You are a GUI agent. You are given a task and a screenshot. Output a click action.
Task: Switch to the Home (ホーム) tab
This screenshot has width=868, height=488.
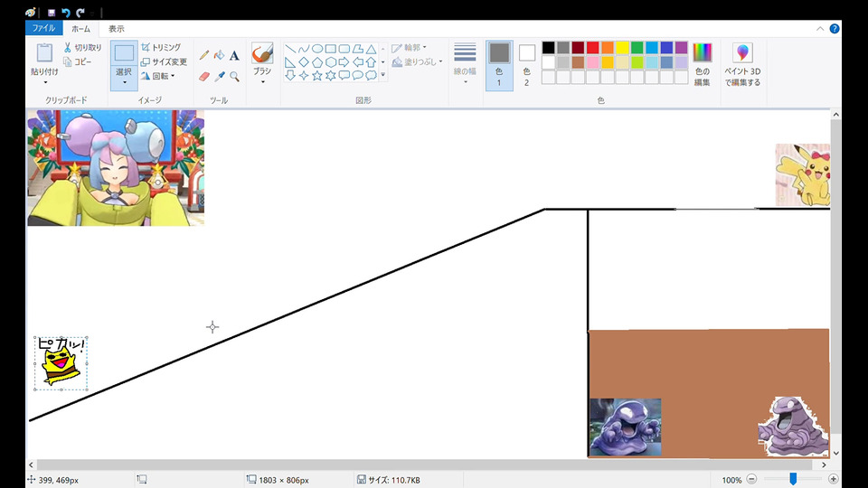[80, 29]
